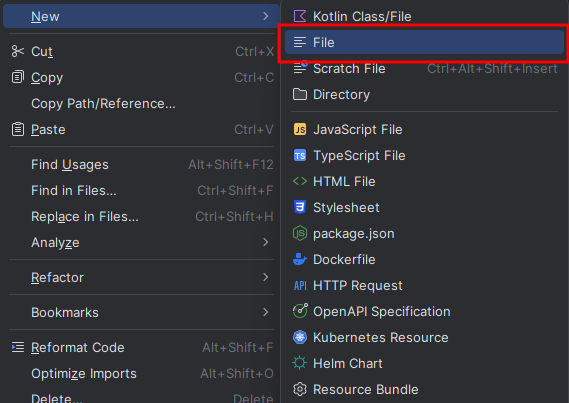569x403 pixels.
Task: Click the JavaScript File JS icon
Action: coord(300,129)
